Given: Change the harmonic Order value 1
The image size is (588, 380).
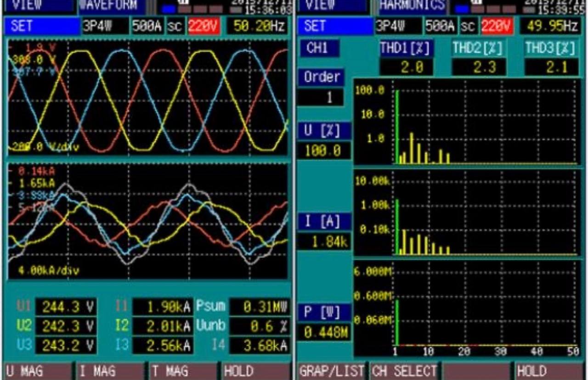Looking at the screenshot, I should pos(320,97).
